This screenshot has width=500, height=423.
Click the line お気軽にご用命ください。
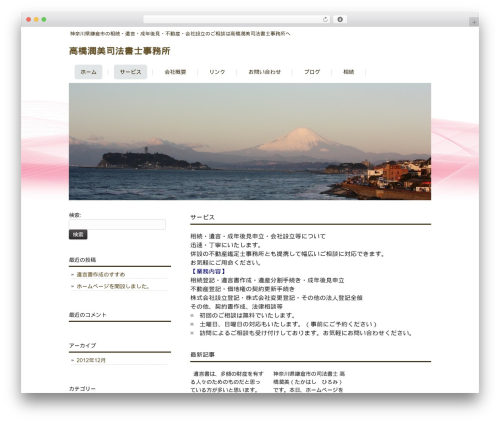point(226,263)
